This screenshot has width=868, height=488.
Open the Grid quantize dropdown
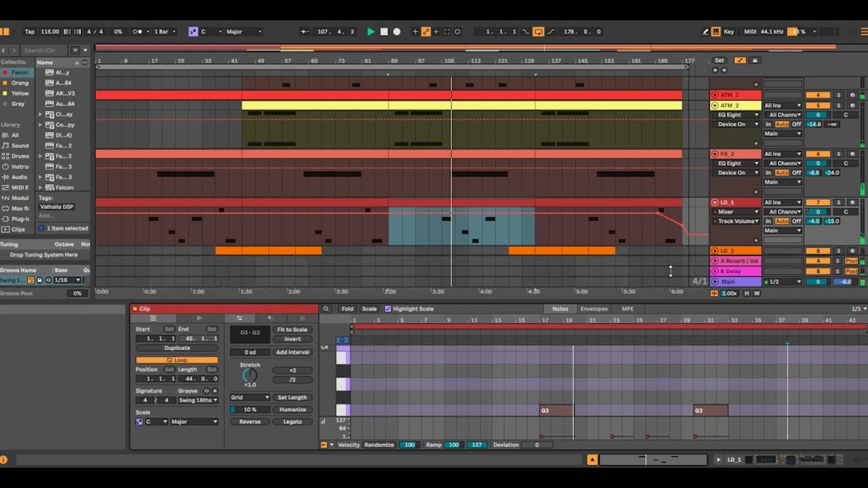[250, 397]
